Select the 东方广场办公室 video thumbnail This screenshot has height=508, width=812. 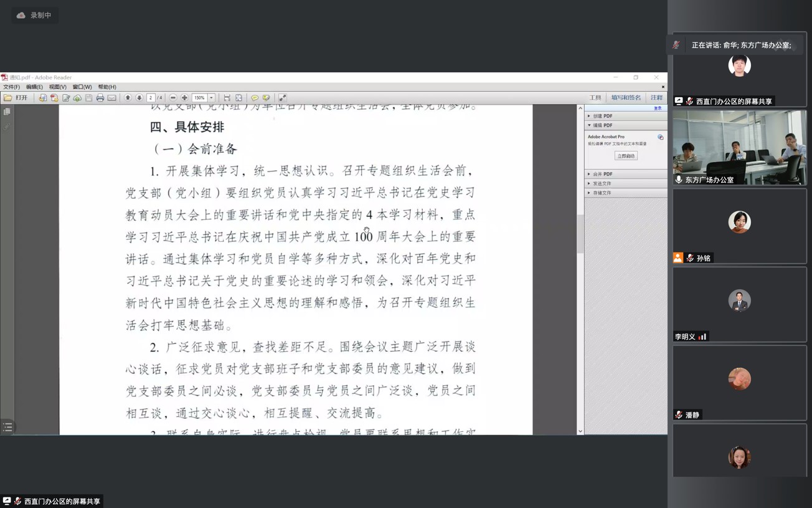tap(740, 148)
